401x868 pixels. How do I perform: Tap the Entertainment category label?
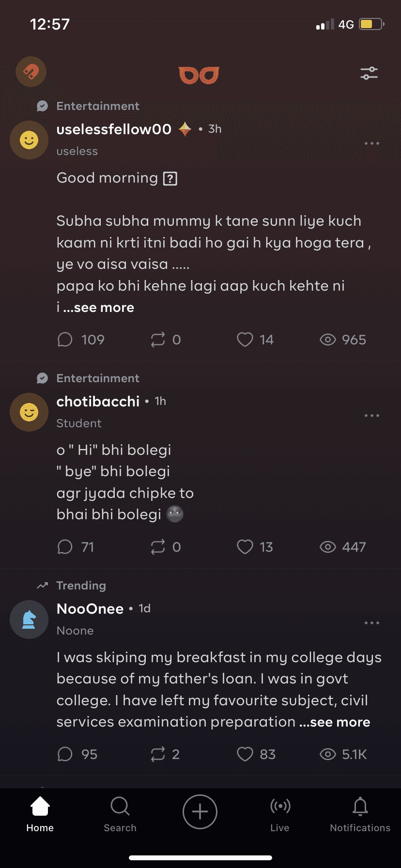pyautogui.click(x=98, y=106)
